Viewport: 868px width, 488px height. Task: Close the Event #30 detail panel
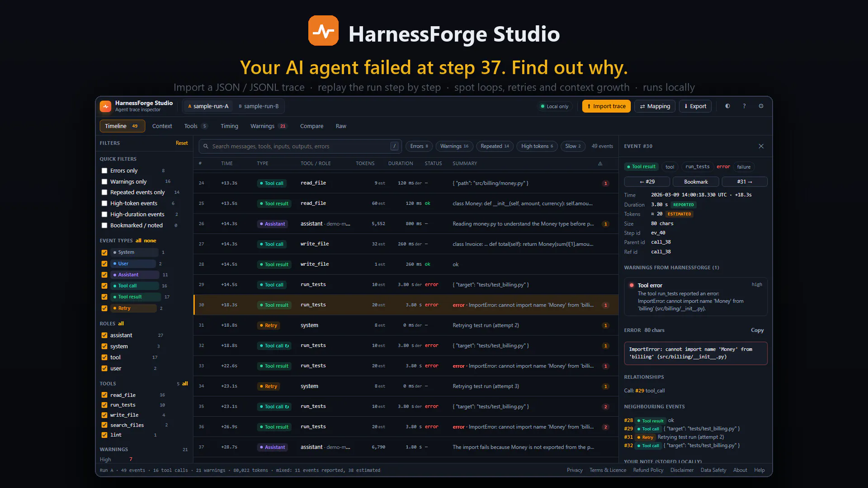[x=761, y=146]
